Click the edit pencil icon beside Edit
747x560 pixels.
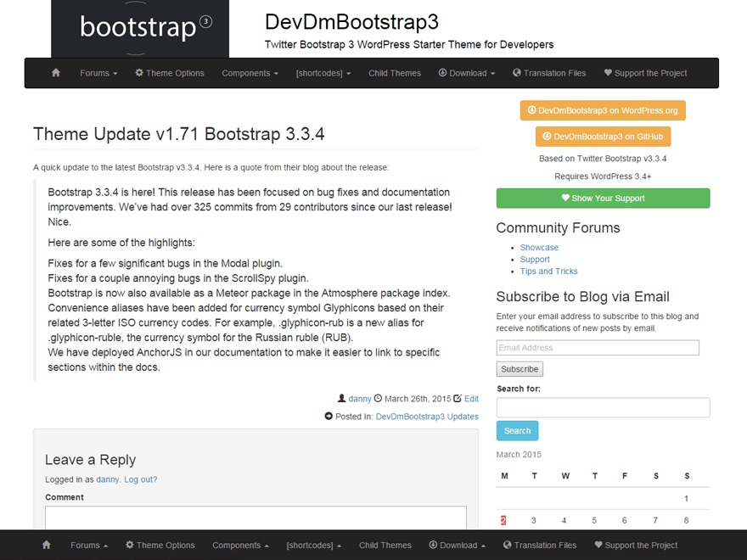coord(458,398)
